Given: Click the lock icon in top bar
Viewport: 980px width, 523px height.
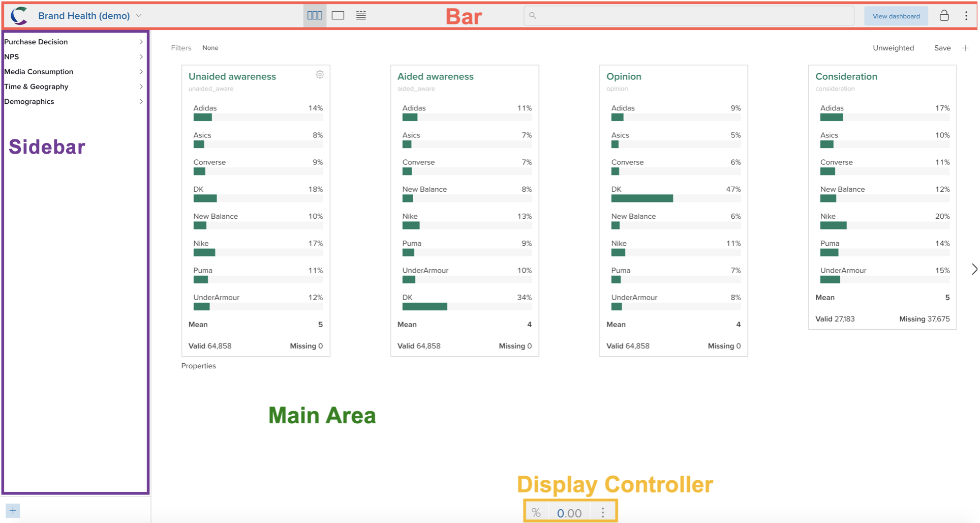Looking at the screenshot, I should [x=944, y=15].
